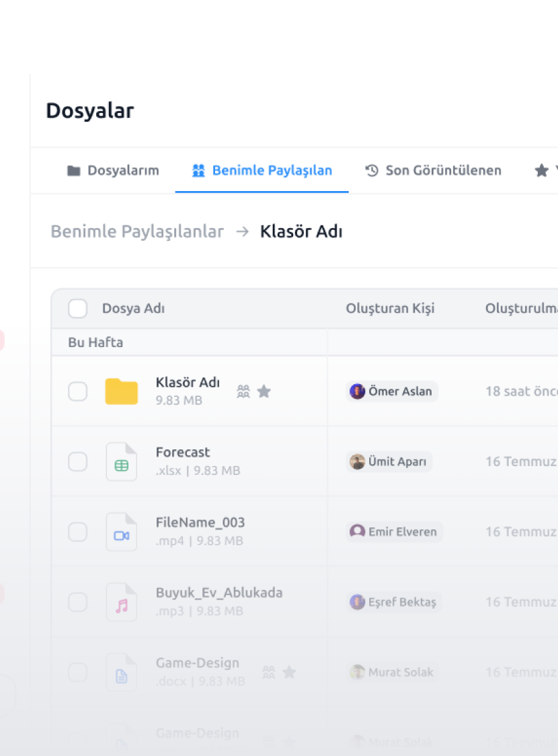Select the Forecast file checkbox
558x756 pixels.
click(78, 462)
